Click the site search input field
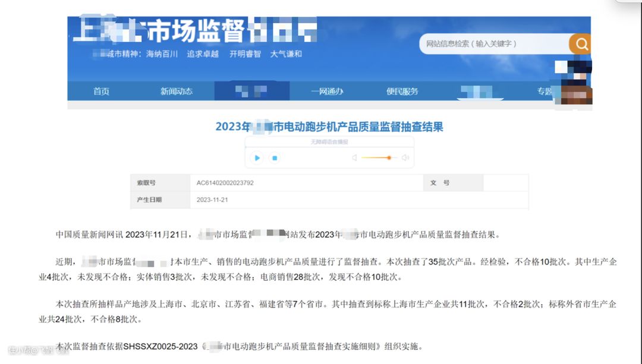 tap(493, 44)
